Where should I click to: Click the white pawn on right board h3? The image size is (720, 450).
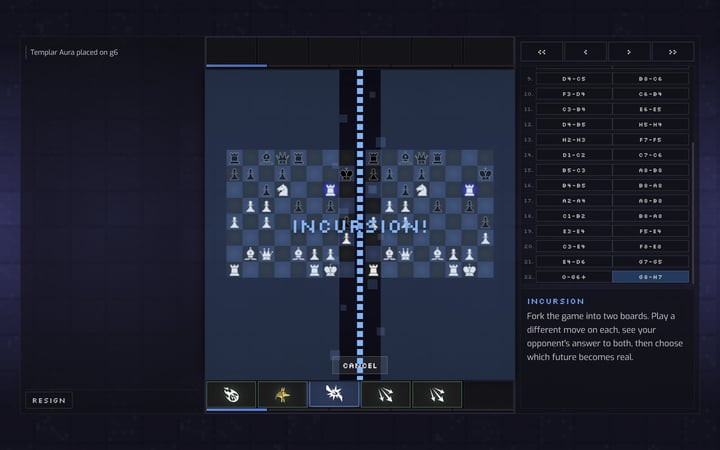click(485, 238)
